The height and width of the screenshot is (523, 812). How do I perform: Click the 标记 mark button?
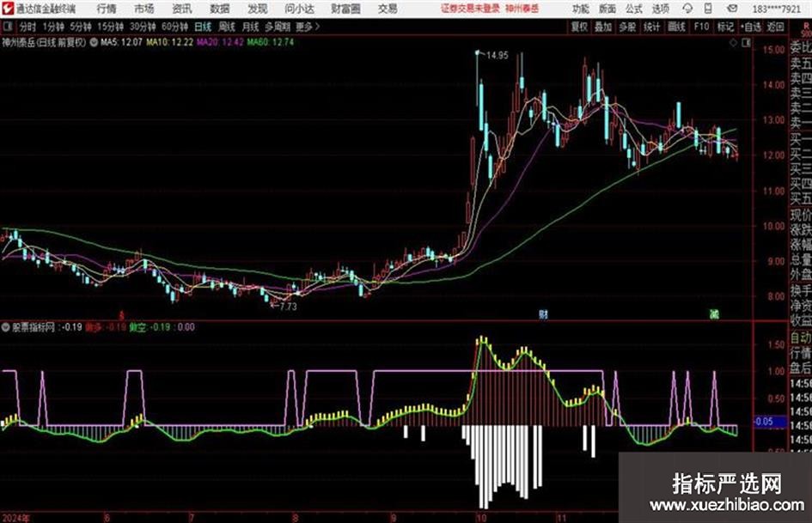[x=725, y=27]
